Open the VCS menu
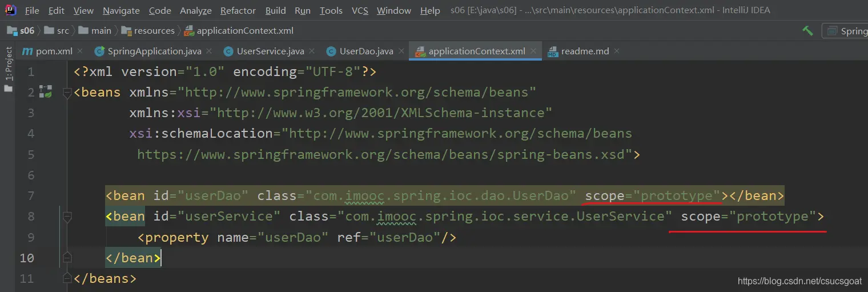 click(360, 10)
